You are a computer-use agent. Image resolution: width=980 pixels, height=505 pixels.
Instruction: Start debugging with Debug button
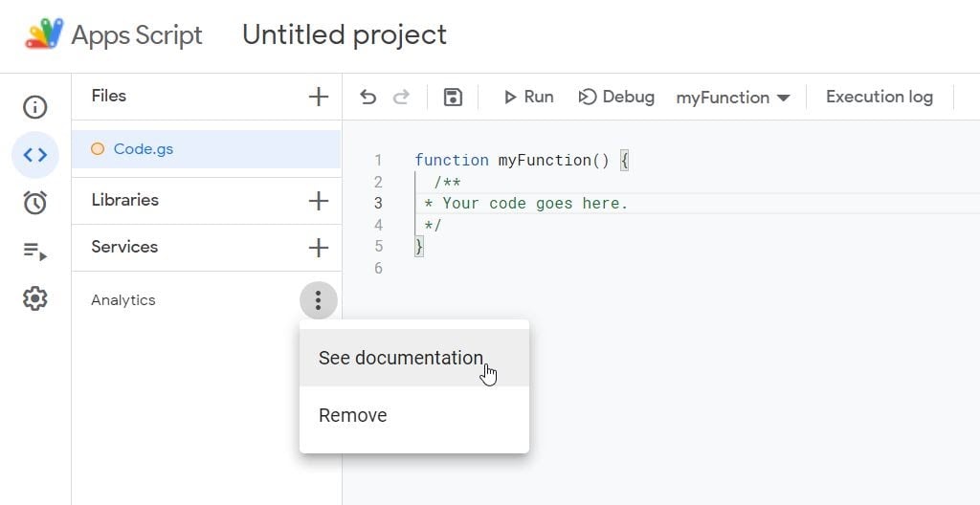coord(616,98)
